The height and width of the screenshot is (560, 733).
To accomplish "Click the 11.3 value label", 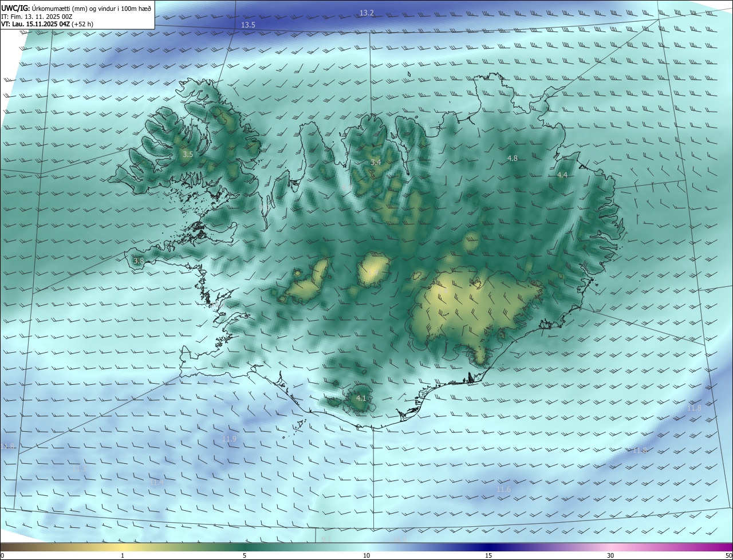I will pyautogui.click(x=80, y=468).
